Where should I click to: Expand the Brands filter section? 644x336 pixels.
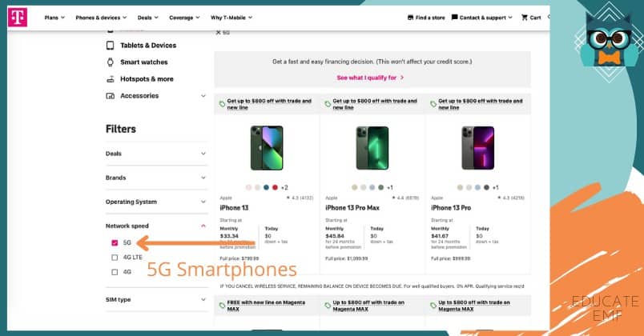click(x=157, y=178)
